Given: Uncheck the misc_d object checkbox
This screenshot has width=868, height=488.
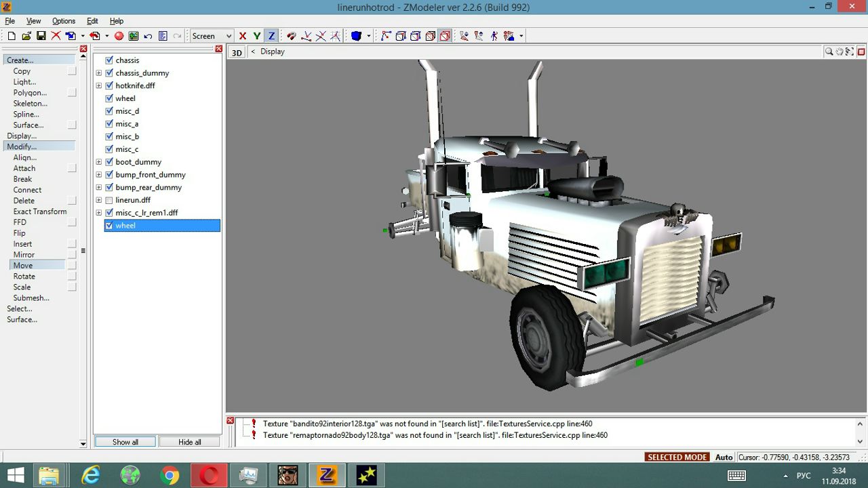Looking at the screenshot, I should coord(109,111).
